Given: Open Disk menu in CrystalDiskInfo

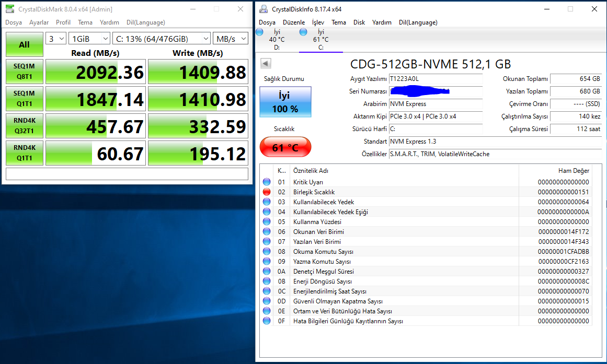Looking at the screenshot, I should tap(359, 22).
